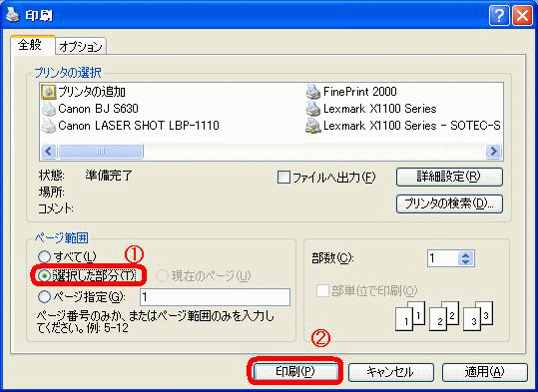Click the 印刷(P) print button
538x392 pixels.
click(x=295, y=371)
